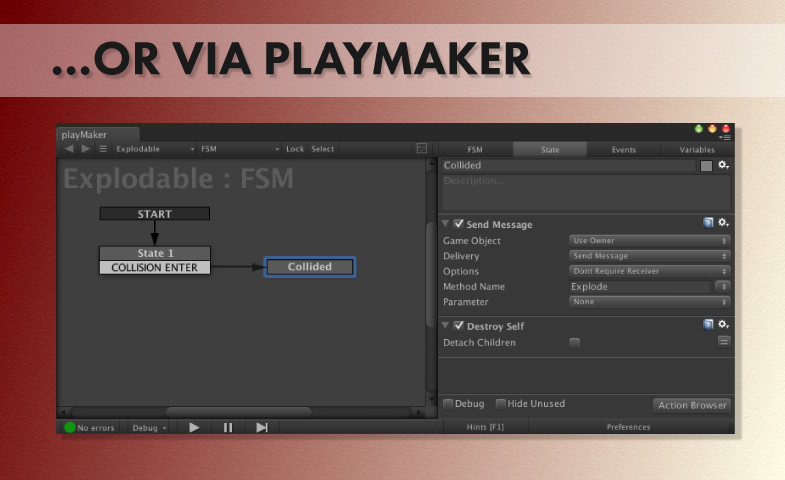785x480 pixels.
Task: Click the horizontal scrollbar thumb in the graph
Action: pos(239,412)
